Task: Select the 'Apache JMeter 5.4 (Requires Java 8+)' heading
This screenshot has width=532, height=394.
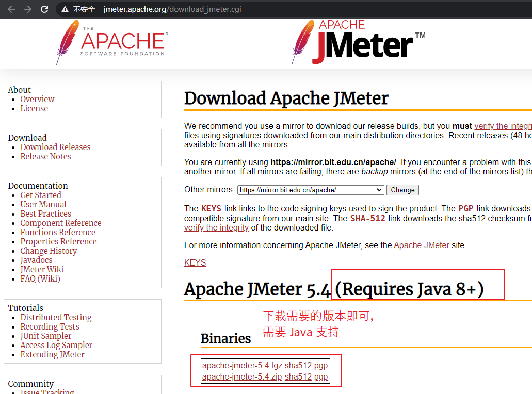Action: 334,289
